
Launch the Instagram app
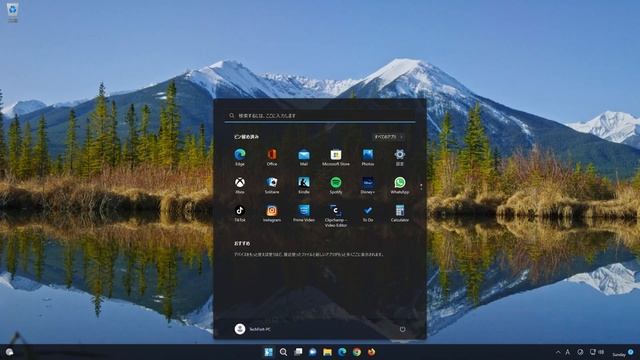pos(272,213)
